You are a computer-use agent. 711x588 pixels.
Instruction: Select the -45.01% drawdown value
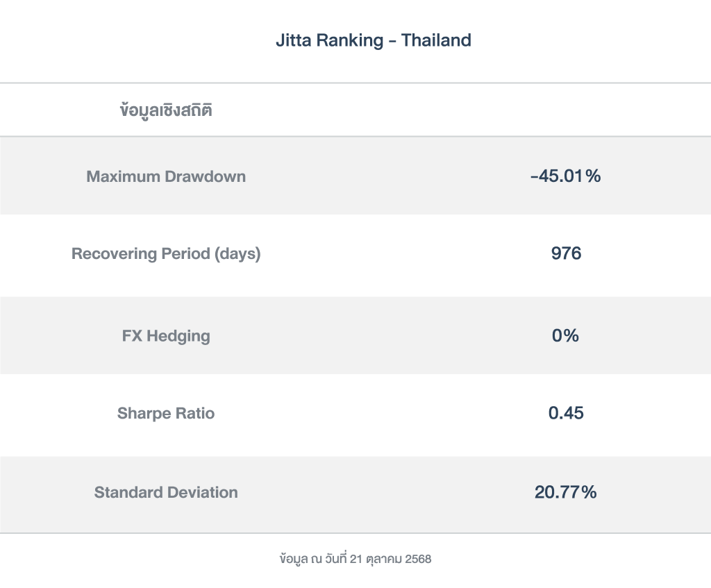point(565,176)
